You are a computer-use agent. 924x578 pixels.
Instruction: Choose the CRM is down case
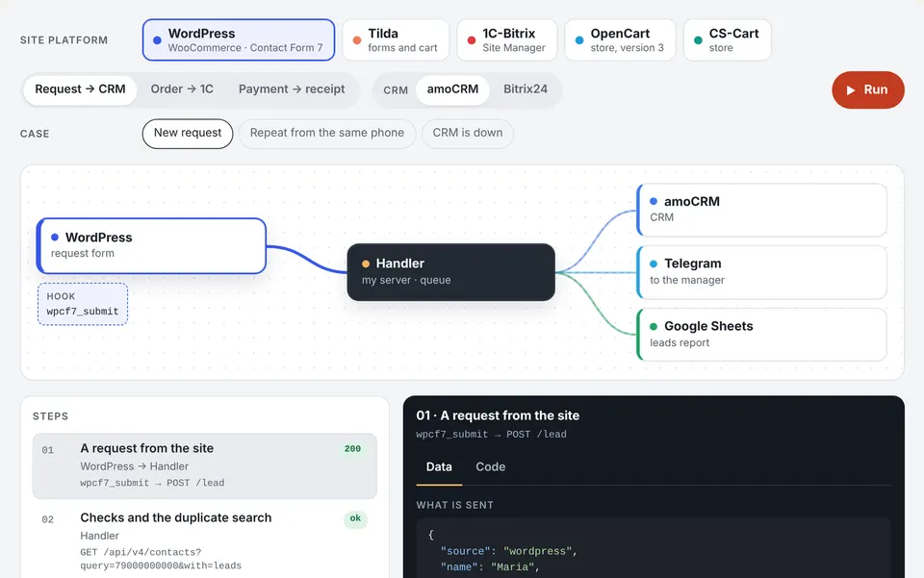[x=468, y=134]
